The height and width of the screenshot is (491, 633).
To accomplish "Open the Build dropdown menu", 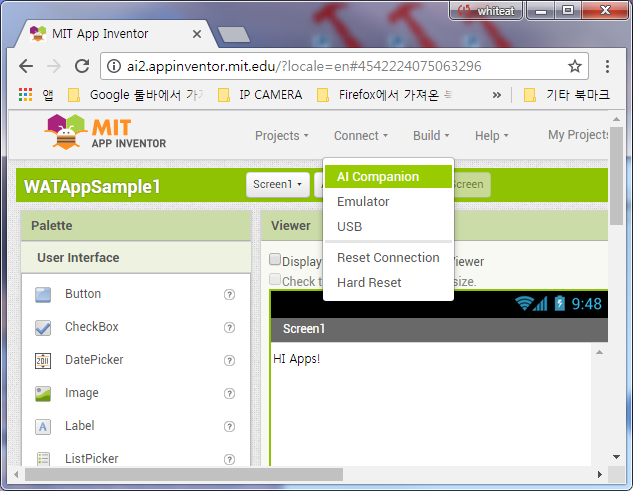I will click(431, 136).
